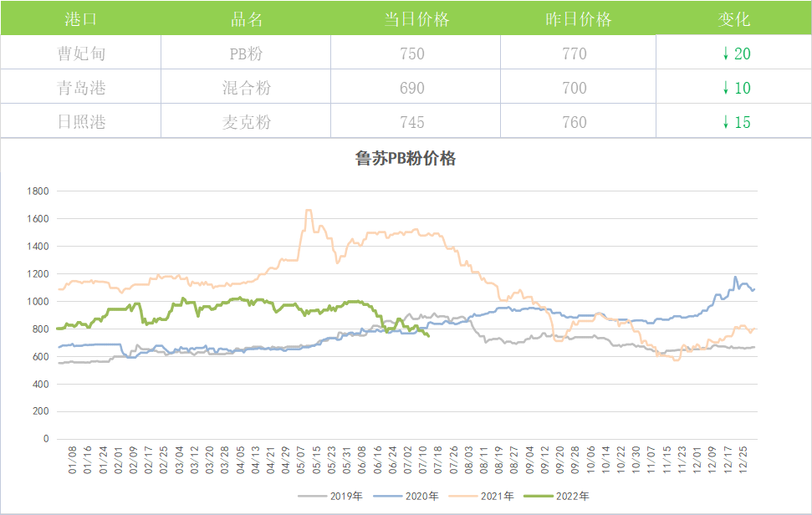Image resolution: width=812 pixels, height=515 pixels.
Task: Click yesterday's price cell showing 760
Action: (x=575, y=122)
